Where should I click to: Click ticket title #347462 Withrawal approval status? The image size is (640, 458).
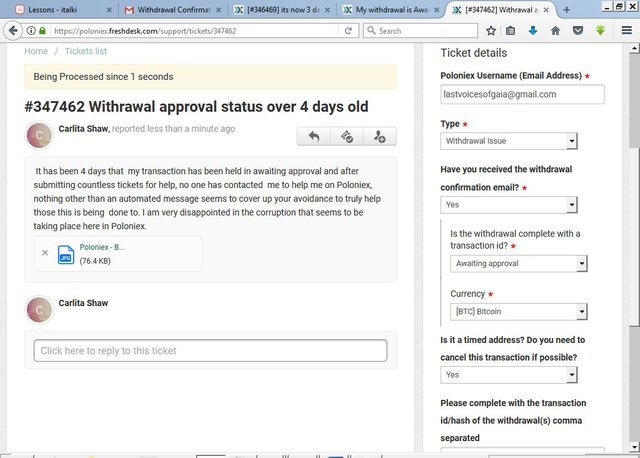(196, 107)
